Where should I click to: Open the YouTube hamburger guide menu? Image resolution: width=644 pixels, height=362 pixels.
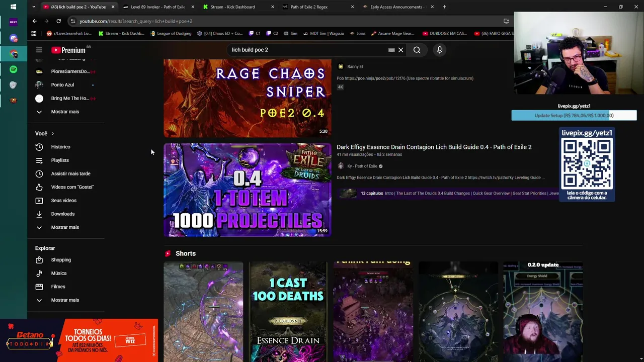39,50
